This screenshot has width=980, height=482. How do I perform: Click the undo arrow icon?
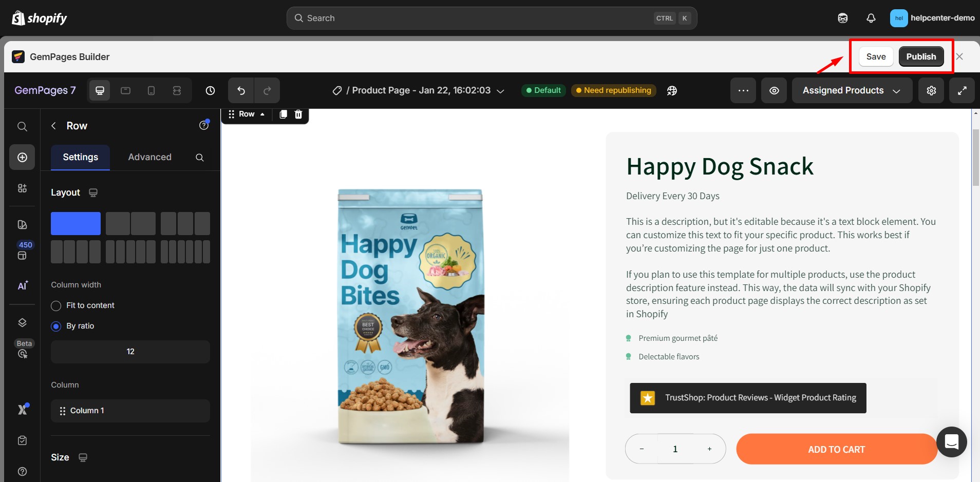click(241, 90)
